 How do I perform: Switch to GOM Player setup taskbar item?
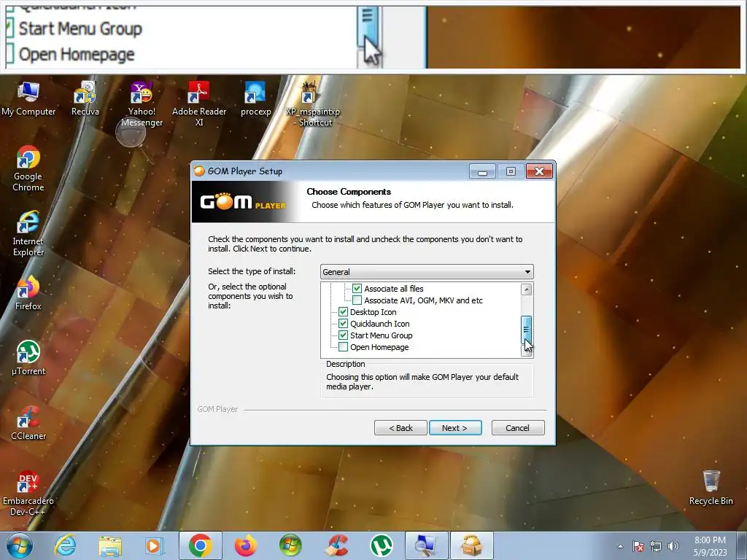472,545
